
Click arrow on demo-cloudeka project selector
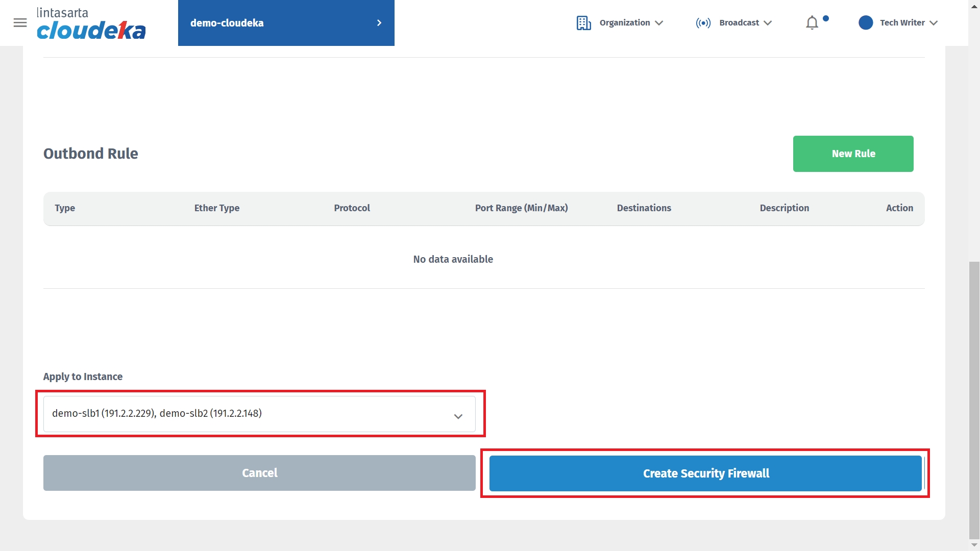tap(379, 23)
